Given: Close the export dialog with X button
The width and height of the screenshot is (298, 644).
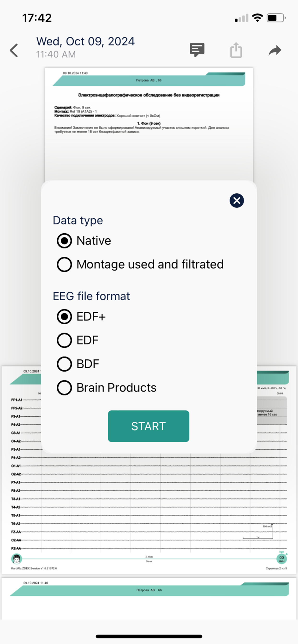Looking at the screenshot, I should pyautogui.click(x=237, y=201).
